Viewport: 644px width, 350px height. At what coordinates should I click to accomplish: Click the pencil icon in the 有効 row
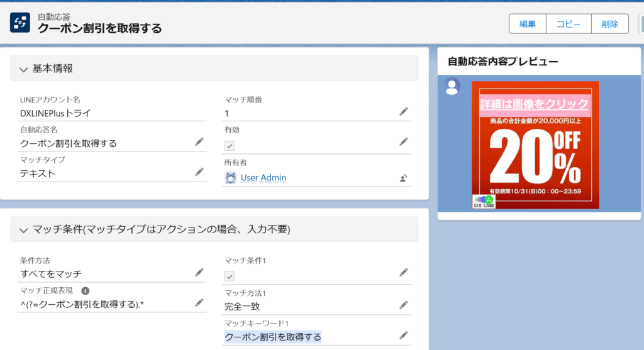[404, 141]
